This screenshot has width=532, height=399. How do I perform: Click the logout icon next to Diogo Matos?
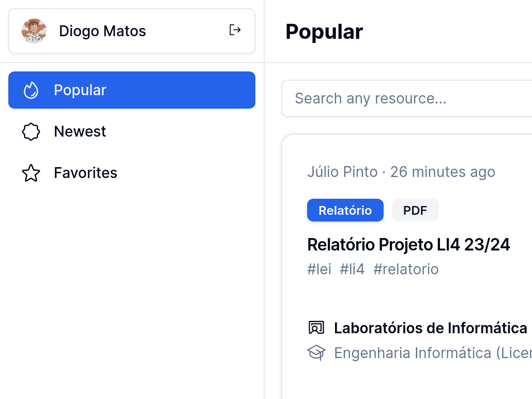click(235, 30)
